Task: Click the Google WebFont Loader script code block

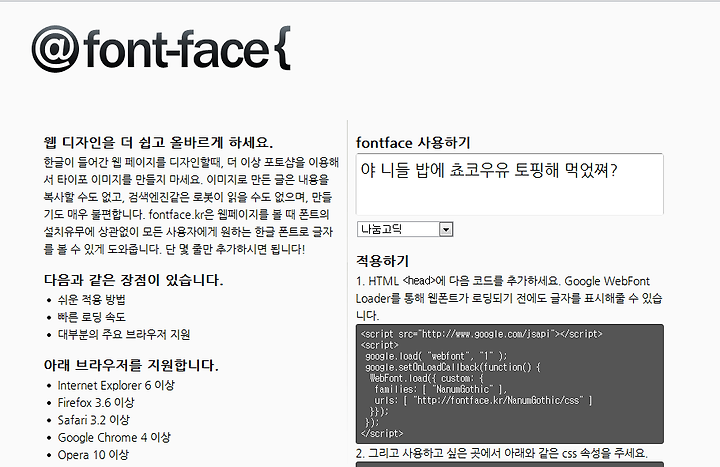Action: click(510, 384)
